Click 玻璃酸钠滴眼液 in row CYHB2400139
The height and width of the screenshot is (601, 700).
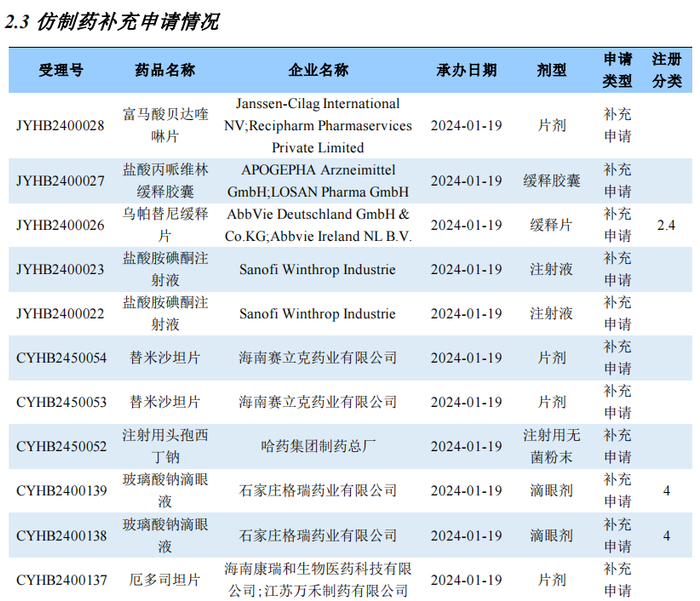(165, 491)
